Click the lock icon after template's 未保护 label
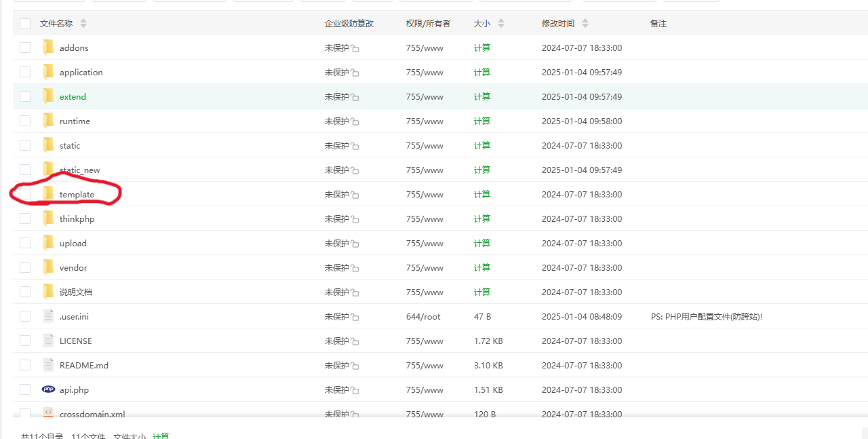 (x=355, y=194)
